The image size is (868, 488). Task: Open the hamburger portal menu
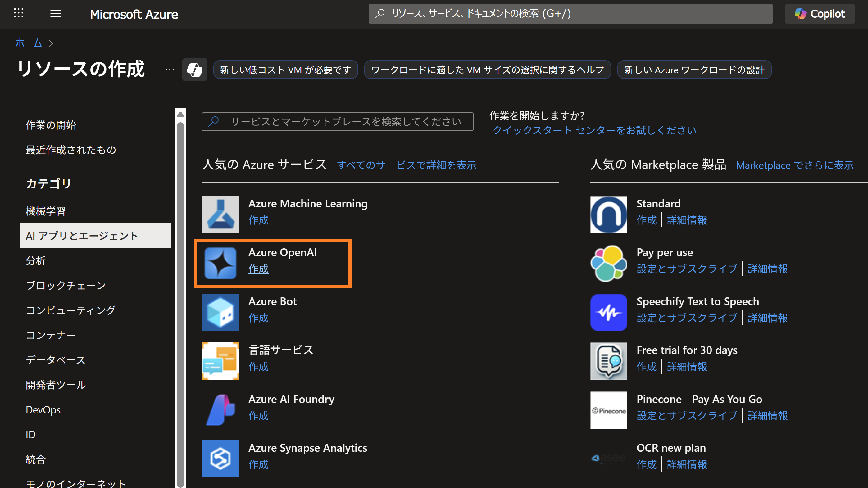[x=56, y=14]
